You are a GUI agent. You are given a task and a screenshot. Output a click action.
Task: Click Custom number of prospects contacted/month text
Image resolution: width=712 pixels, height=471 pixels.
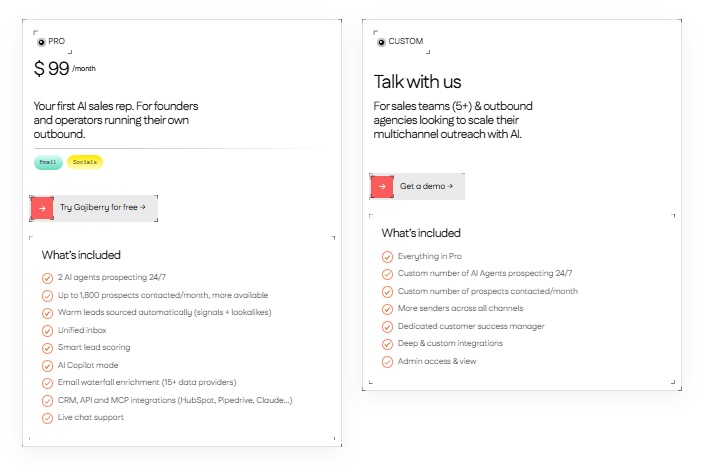tap(488, 291)
